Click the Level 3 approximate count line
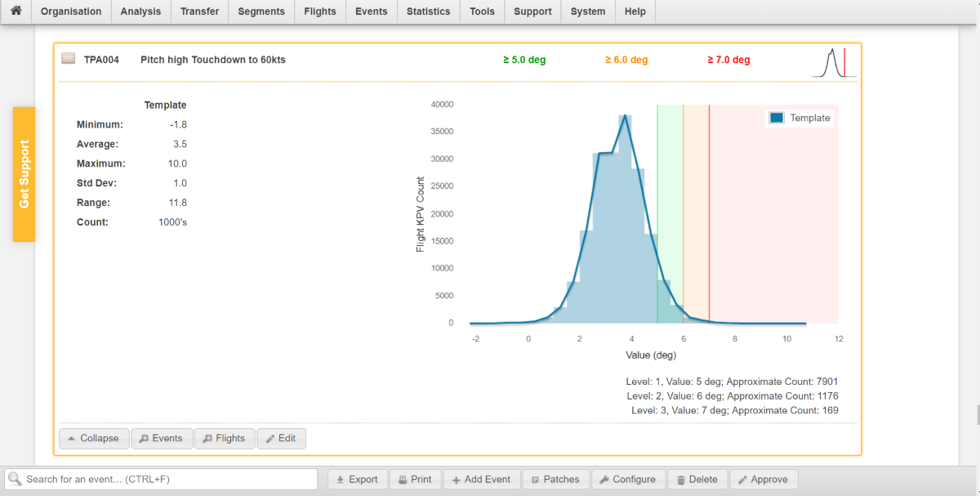The image size is (980, 496). click(735, 411)
